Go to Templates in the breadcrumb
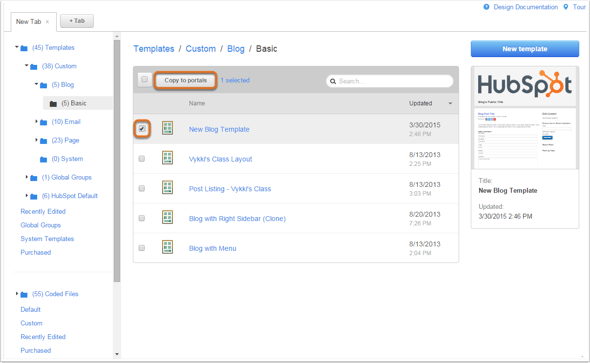 pyautogui.click(x=154, y=49)
